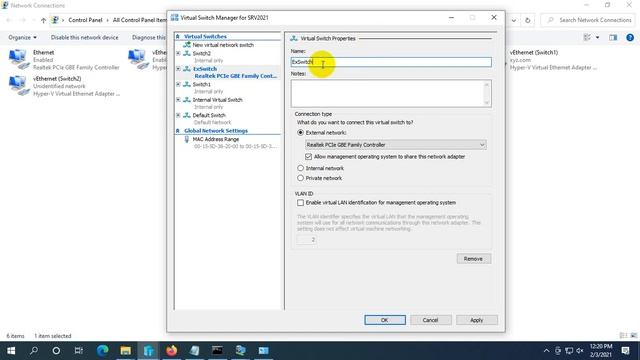Collapse the Virtual Switches section
This screenshot has width=640, height=360.
tap(178, 37)
